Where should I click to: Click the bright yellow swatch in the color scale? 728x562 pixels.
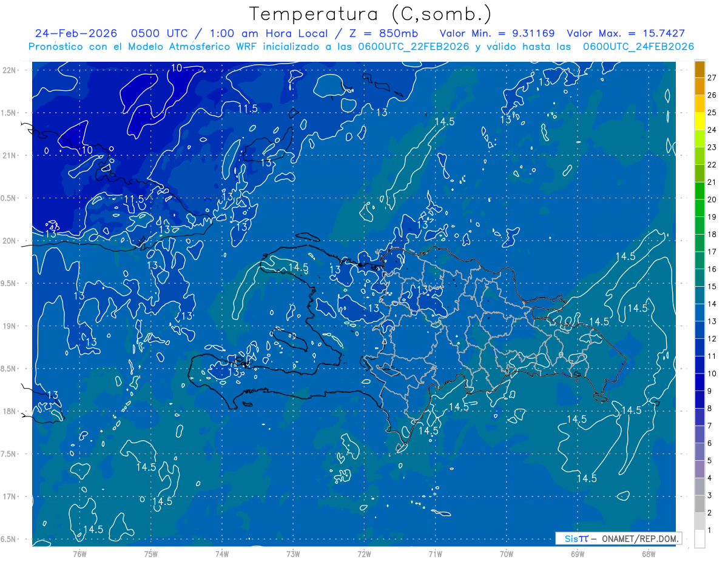[x=699, y=121]
